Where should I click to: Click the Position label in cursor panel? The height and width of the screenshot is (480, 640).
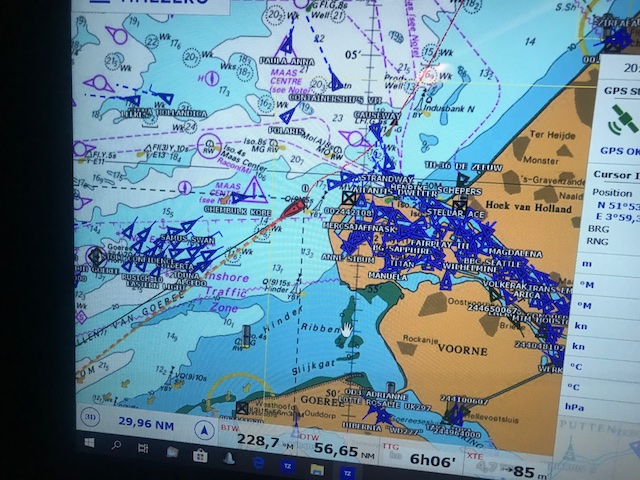point(612,193)
